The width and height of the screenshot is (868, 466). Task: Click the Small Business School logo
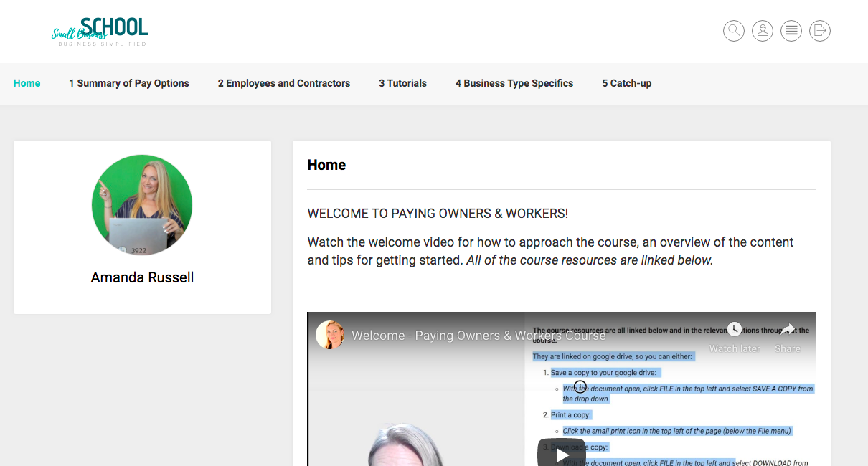click(100, 32)
